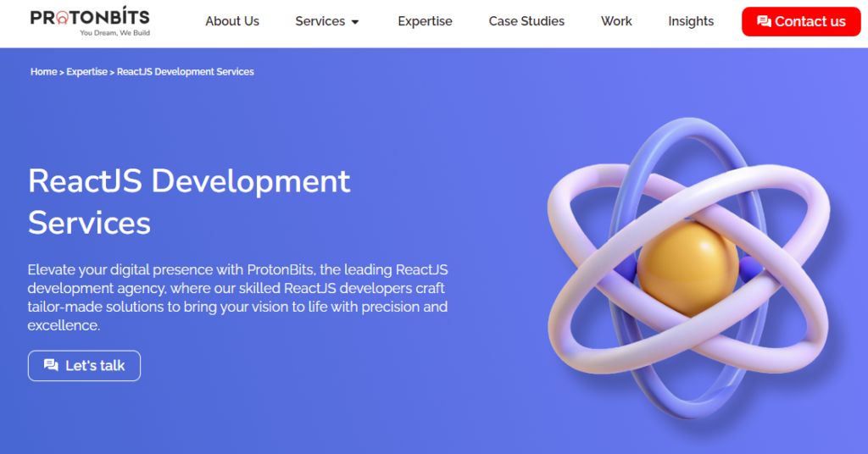Click the chat bubble icon in Contact us

click(x=764, y=22)
